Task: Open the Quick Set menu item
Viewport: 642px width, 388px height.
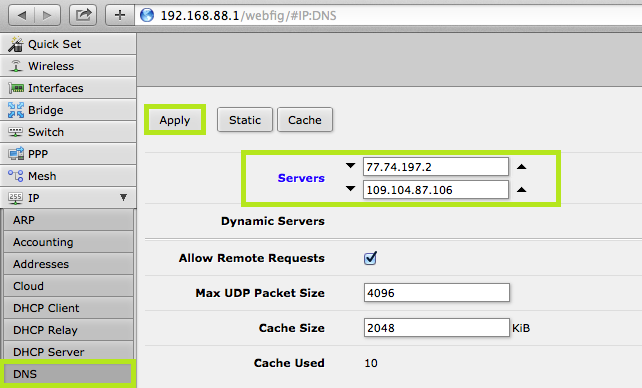Action: 68,44
